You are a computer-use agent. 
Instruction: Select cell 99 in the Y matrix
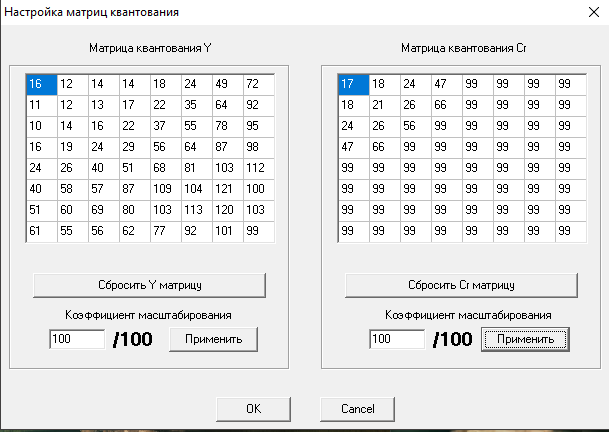point(259,232)
